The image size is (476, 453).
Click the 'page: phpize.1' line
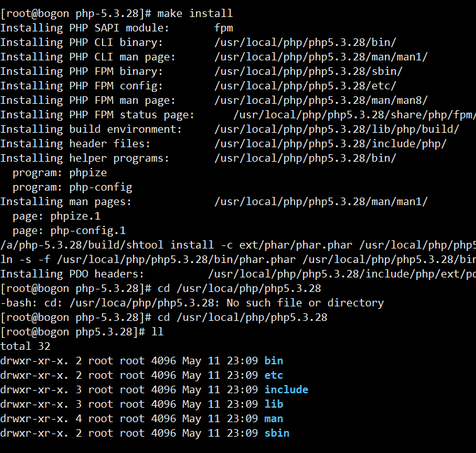click(57, 216)
